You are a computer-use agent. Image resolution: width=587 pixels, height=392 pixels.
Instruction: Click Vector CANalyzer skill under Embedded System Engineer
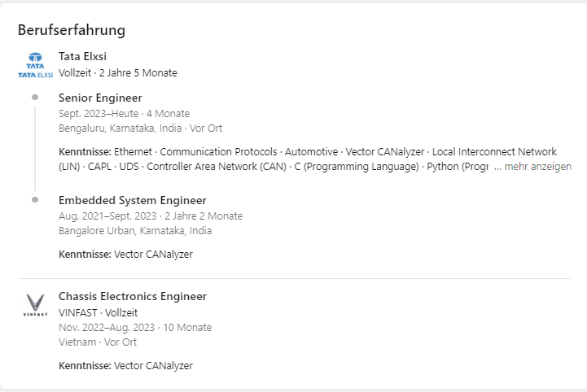[x=153, y=255]
